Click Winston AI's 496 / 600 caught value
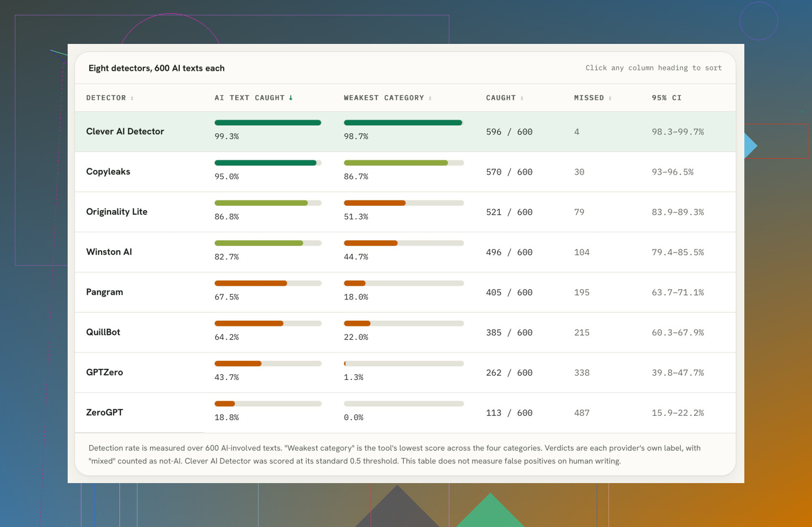The height and width of the screenshot is (527, 812). 509,252
